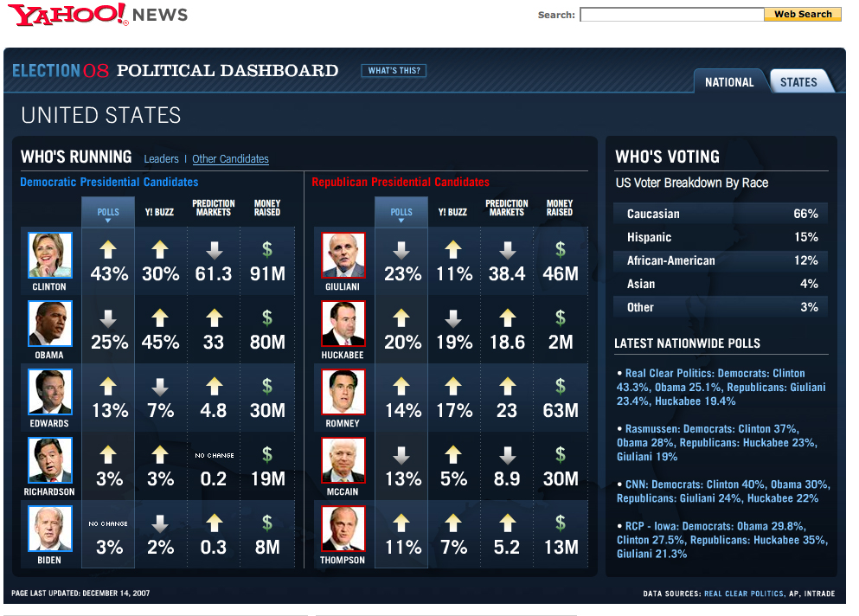The image size is (859, 616).
Task: Click McCain's polls down arrow
Action: pos(401,455)
